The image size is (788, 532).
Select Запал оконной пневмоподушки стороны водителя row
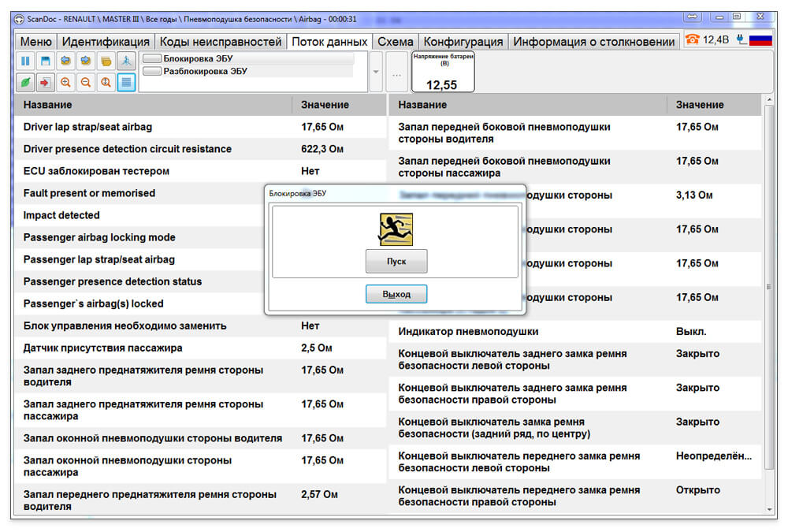tap(200, 438)
